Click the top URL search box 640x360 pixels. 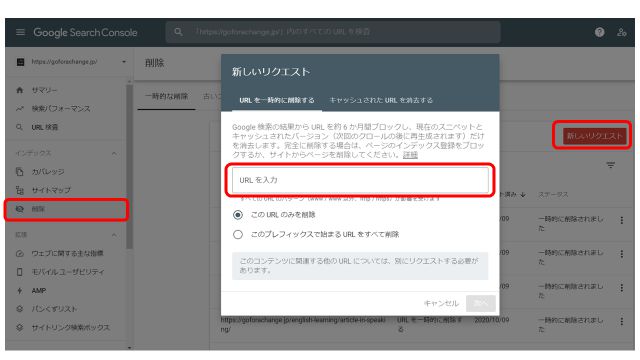coord(333,32)
